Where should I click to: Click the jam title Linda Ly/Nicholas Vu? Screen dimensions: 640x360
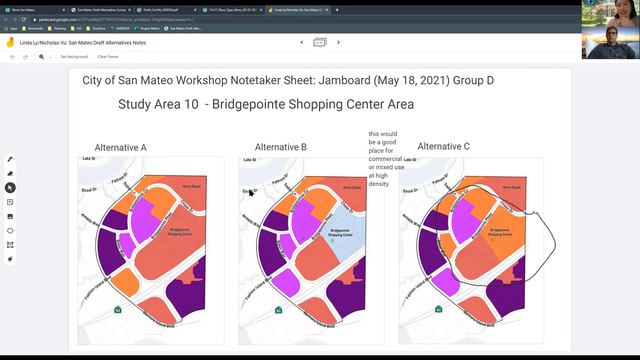pos(83,43)
